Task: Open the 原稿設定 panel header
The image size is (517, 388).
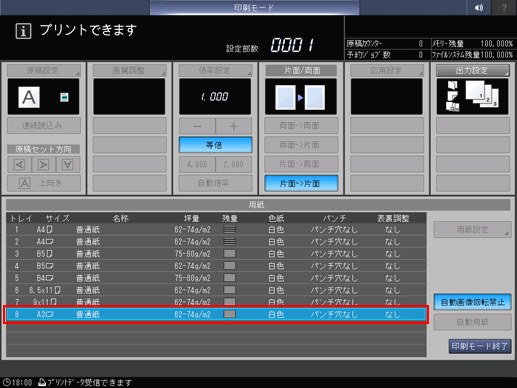Action: (x=44, y=70)
